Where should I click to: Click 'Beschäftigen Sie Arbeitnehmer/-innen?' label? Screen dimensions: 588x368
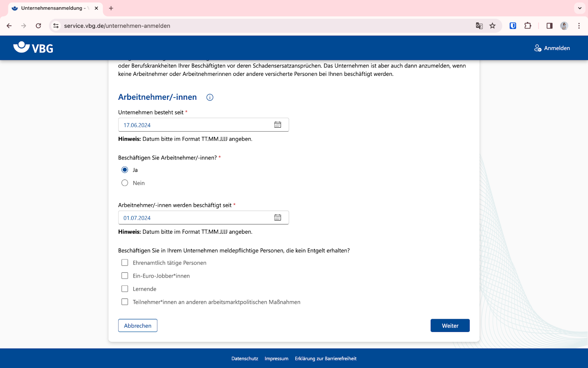(x=167, y=158)
